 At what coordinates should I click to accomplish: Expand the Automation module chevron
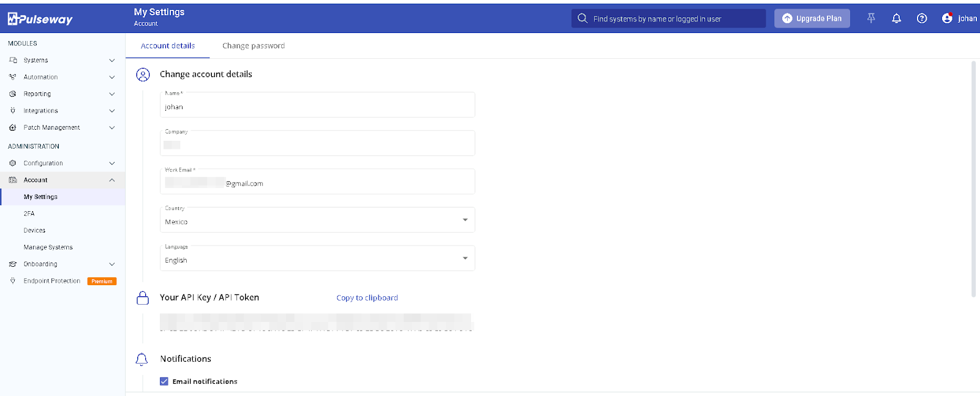tap(111, 77)
